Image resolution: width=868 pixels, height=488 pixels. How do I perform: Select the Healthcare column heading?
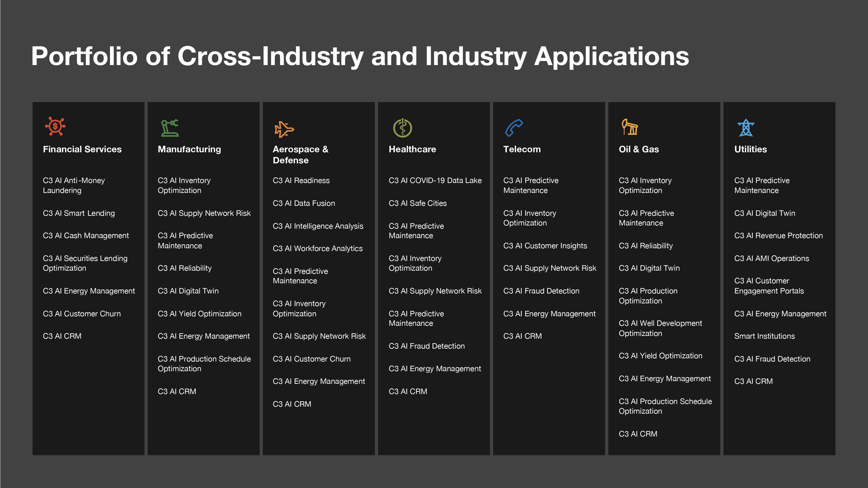coord(412,149)
